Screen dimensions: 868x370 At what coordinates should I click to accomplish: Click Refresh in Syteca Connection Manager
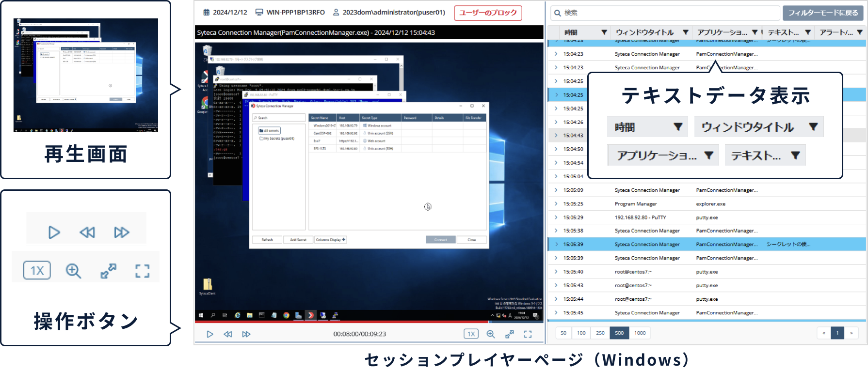(x=267, y=240)
